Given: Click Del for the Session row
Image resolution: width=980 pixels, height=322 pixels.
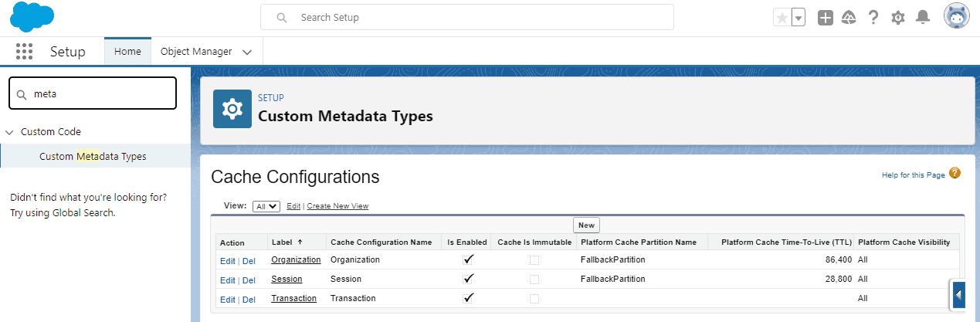Looking at the screenshot, I should (249, 280).
